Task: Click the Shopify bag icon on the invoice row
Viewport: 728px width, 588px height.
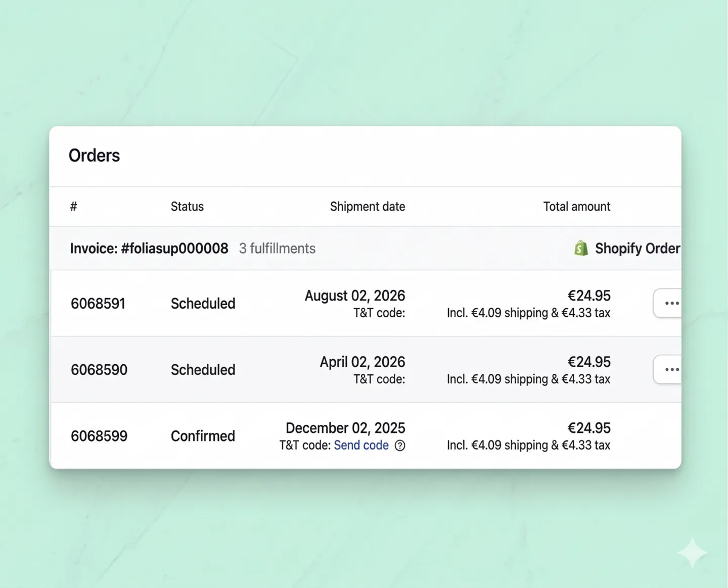Action: pyautogui.click(x=581, y=248)
